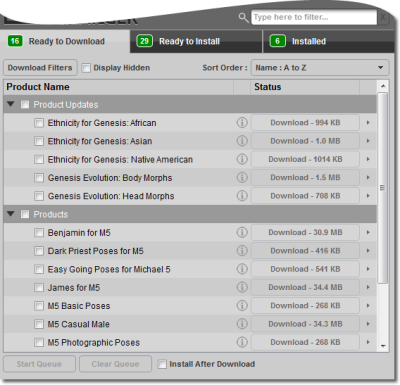This screenshot has height=385, width=400.
Task: Show info for Genesis Evolution: Head Morphs
Action: coord(242,196)
